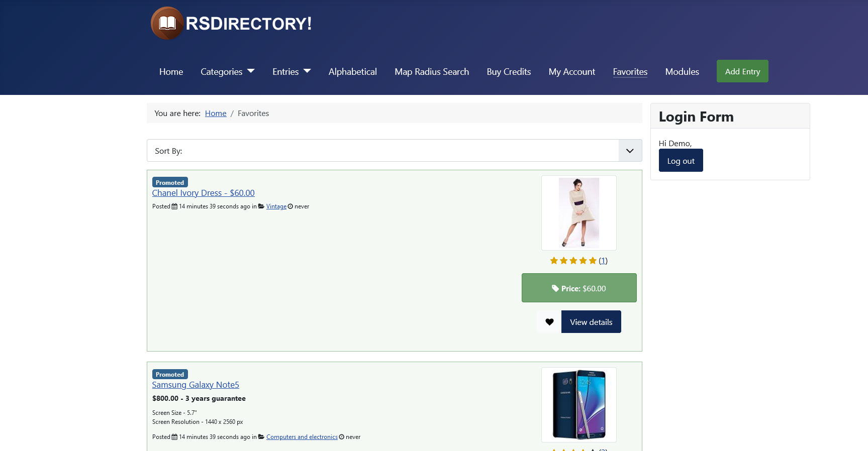Open the Alphabetical page
The width and height of the screenshot is (868, 451).
click(353, 72)
